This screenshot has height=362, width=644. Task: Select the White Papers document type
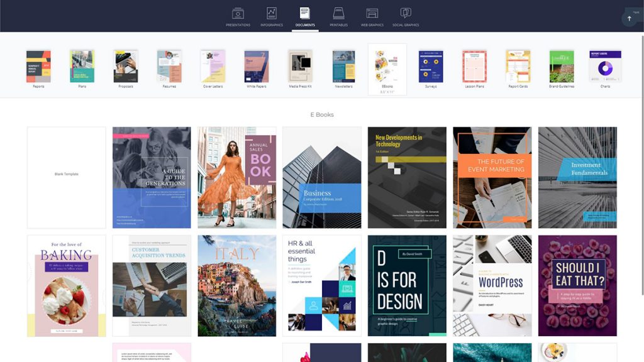coord(257,69)
